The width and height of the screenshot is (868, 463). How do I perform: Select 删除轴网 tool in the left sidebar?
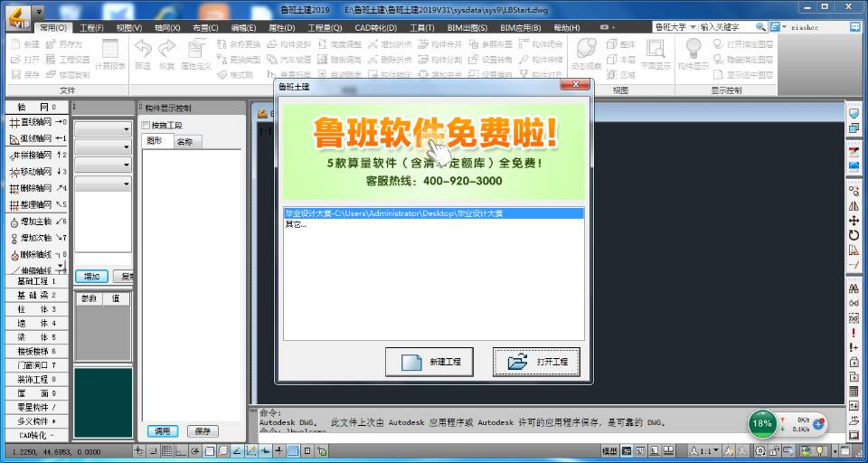tap(37, 188)
